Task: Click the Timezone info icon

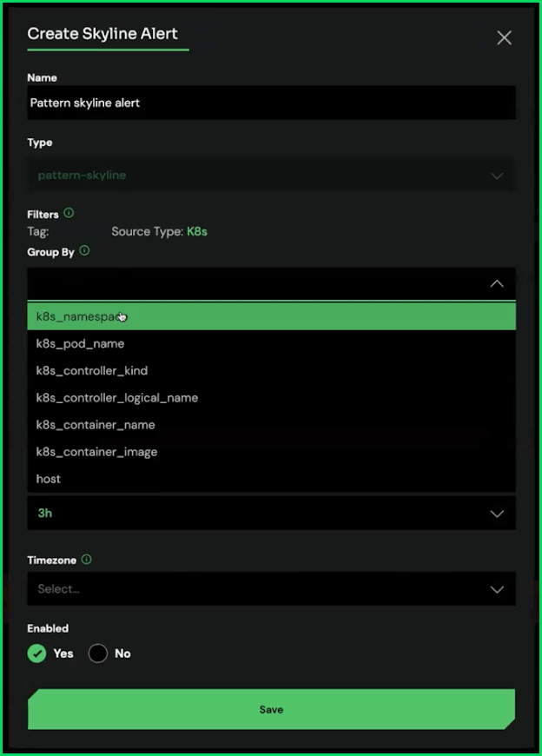Action: [86, 560]
